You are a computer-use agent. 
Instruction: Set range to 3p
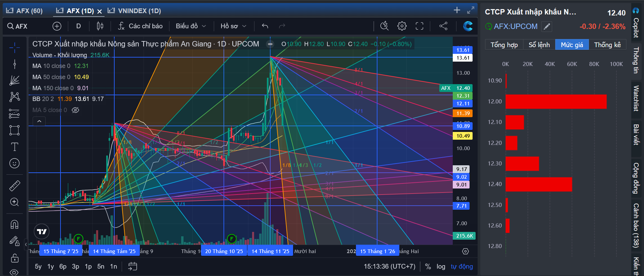point(76,267)
